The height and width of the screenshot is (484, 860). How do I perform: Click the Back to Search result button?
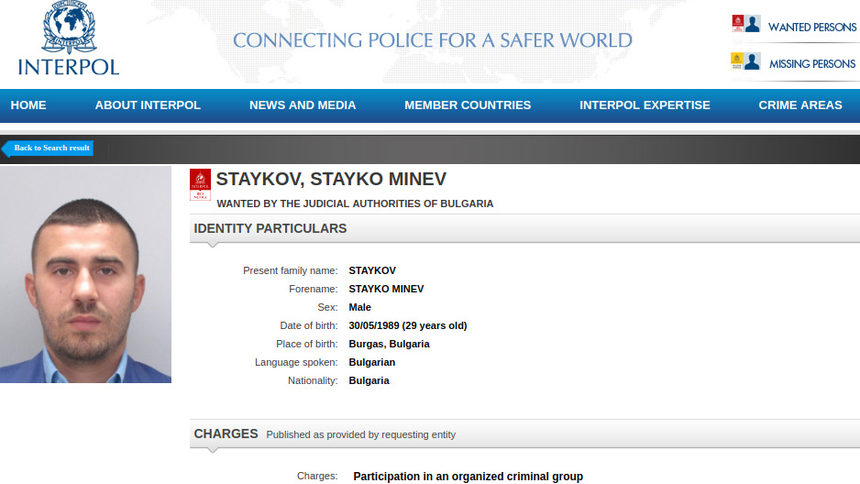[48, 148]
